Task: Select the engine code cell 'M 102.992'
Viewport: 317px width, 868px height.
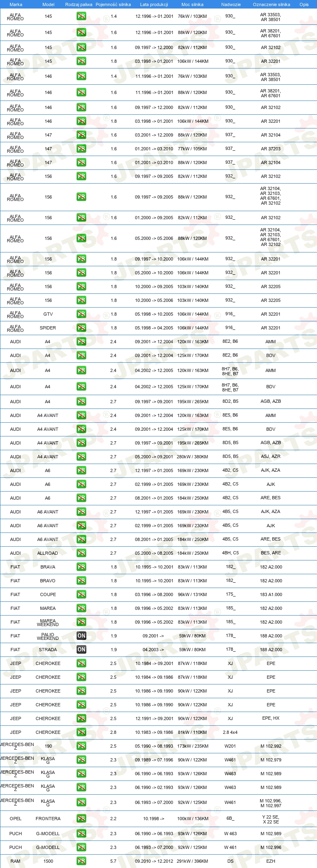Action: (271, 746)
